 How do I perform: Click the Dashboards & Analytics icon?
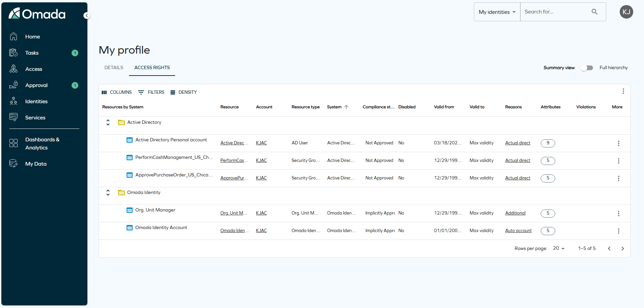(x=14, y=143)
